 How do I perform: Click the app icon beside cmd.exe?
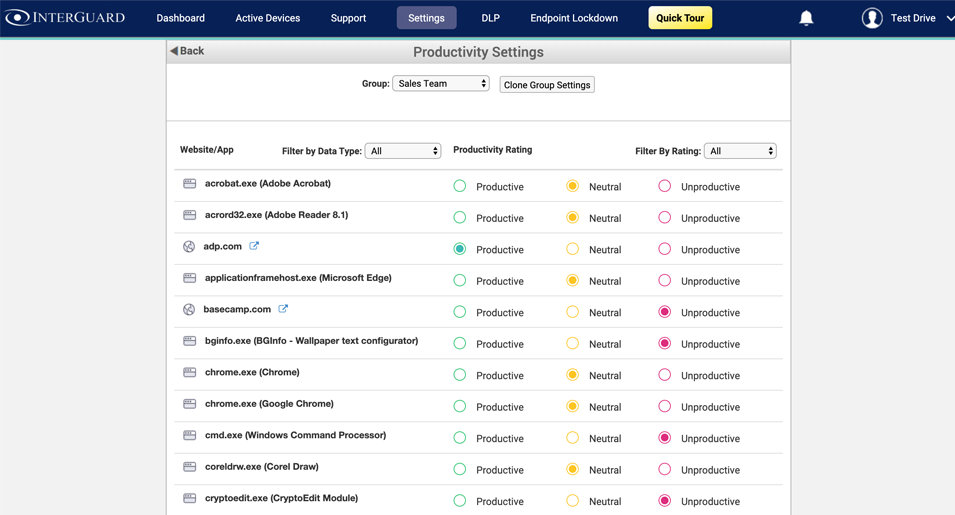[x=189, y=435]
